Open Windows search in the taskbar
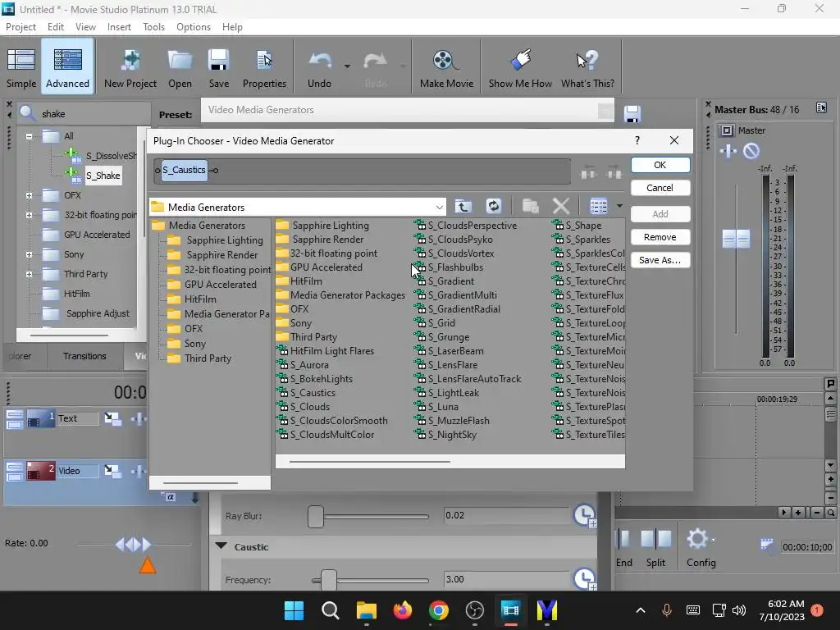Viewport: 840px width, 630px height. pos(330,610)
